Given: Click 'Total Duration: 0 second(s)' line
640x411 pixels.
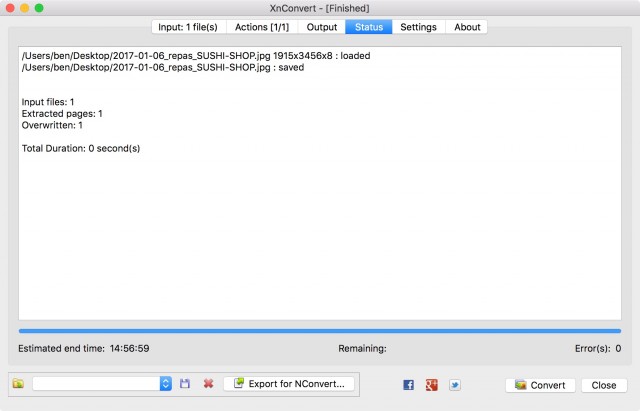Looking at the screenshot, I should (81, 148).
